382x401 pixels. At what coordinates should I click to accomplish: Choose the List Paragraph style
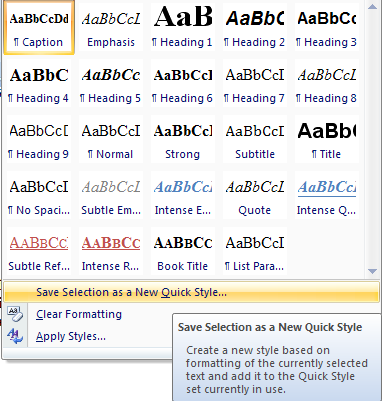tap(255, 251)
